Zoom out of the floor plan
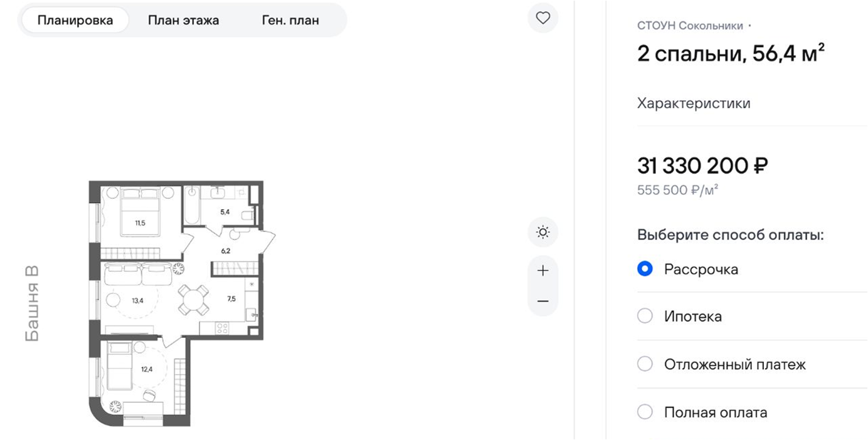Image resolution: width=868 pixels, height=440 pixels. tap(543, 301)
